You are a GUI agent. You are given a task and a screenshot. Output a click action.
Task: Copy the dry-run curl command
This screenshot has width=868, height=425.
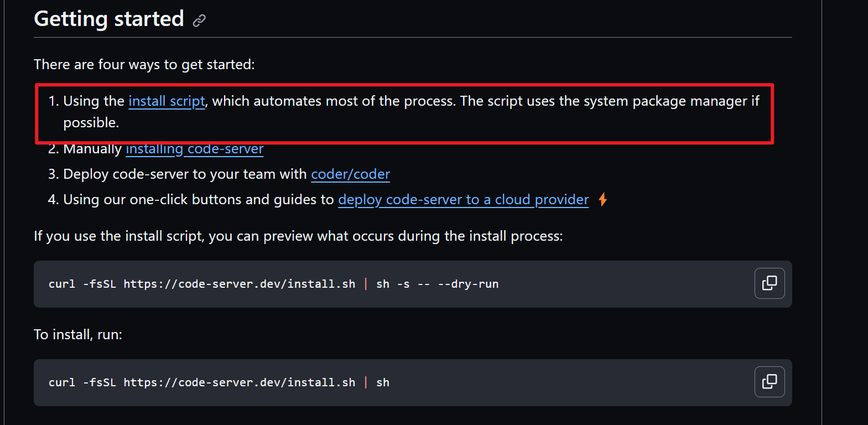tap(769, 283)
